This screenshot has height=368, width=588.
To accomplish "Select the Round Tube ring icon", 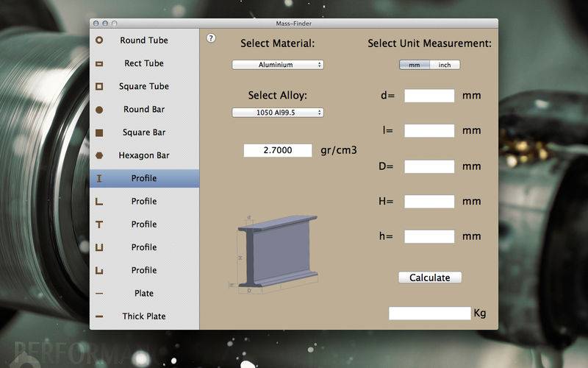I will (99, 40).
